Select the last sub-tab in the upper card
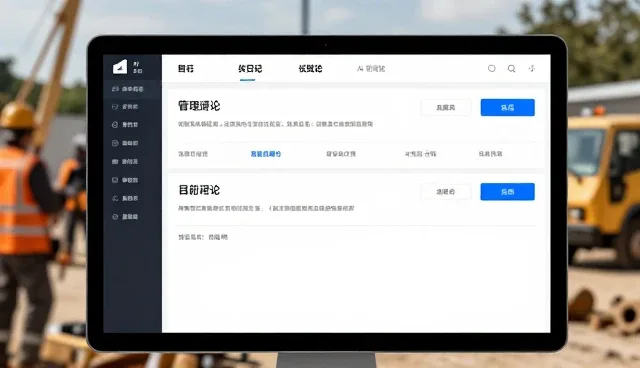The width and height of the screenshot is (640, 368). (x=490, y=154)
